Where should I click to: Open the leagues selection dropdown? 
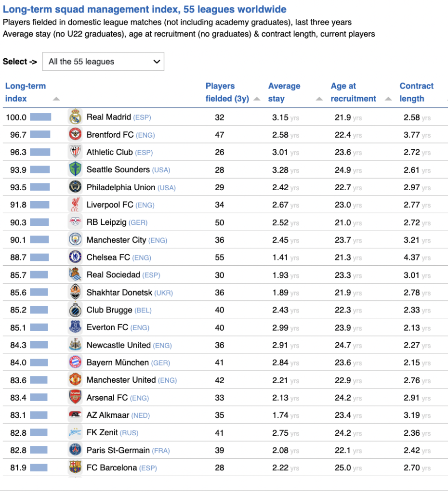pos(103,62)
